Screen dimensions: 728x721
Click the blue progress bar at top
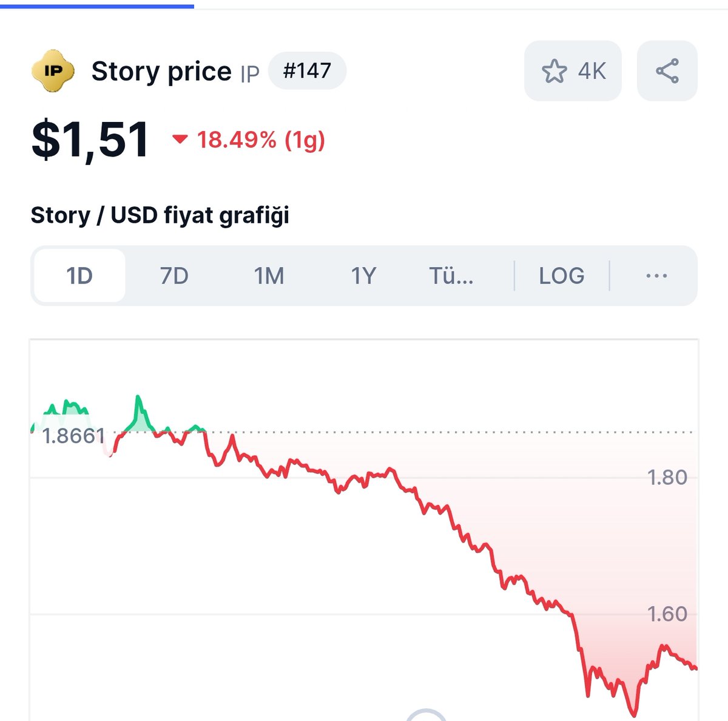[x=97, y=6]
